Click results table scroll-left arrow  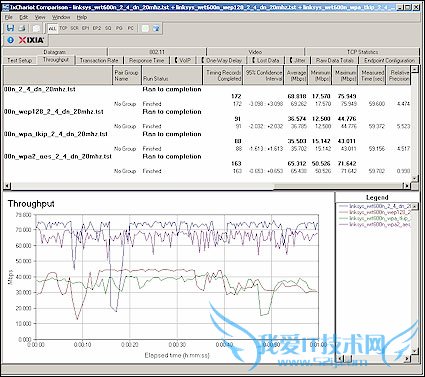(x=7, y=186)
